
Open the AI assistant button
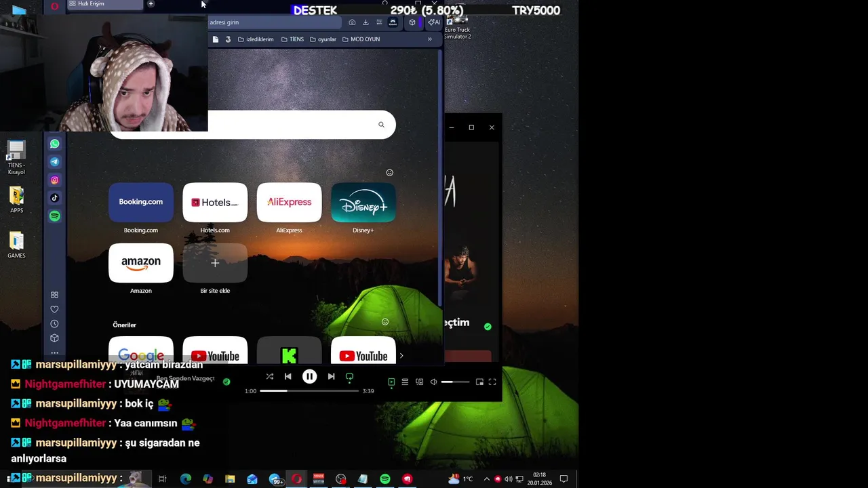(x=434, y=22)
